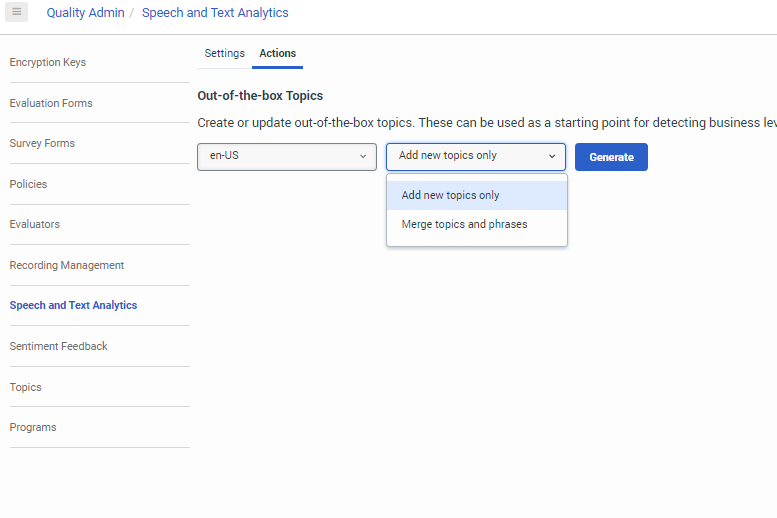This screenshot has width=777, height=518.
Task: Open the Quality Admin breadcrumb link
Action: coord(85,13)
